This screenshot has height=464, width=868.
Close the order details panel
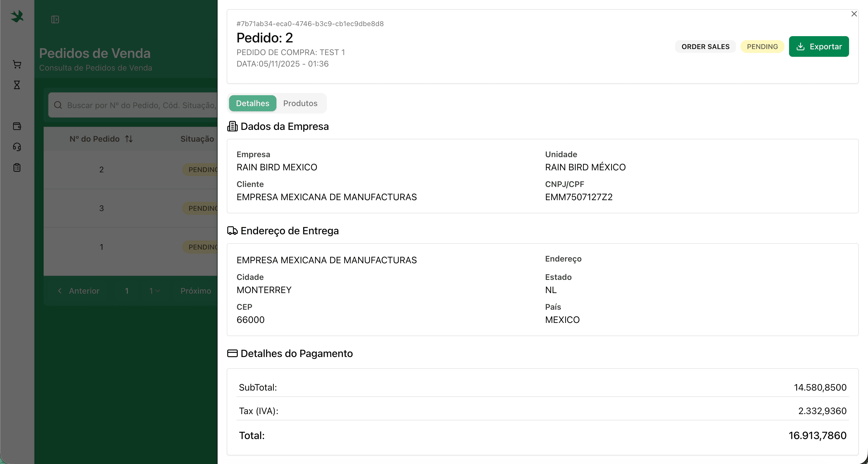[x=854, y=14]
